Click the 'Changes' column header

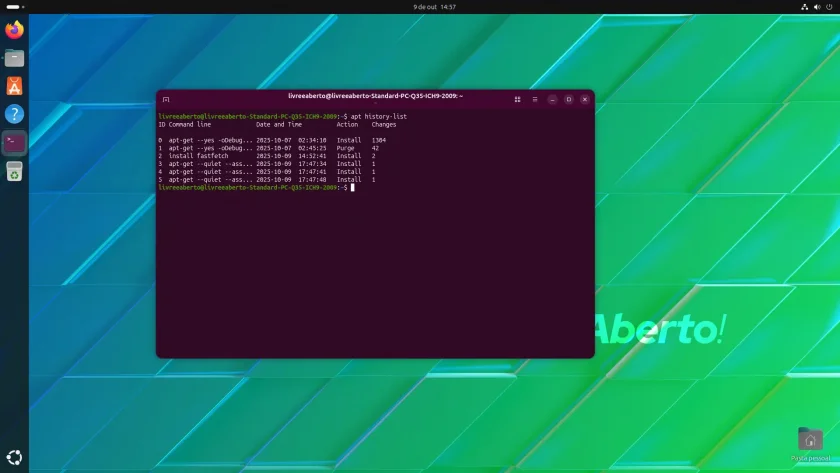tap(384, 124)
